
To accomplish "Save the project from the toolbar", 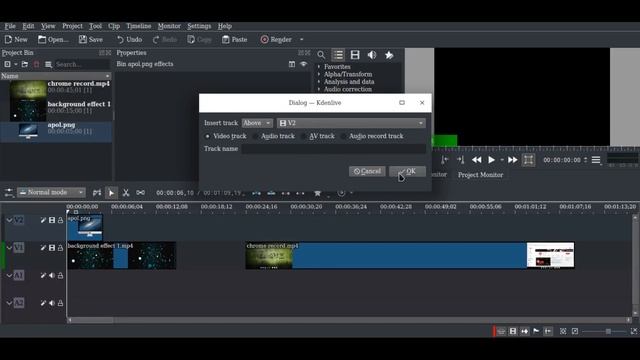I will point(91,40).
